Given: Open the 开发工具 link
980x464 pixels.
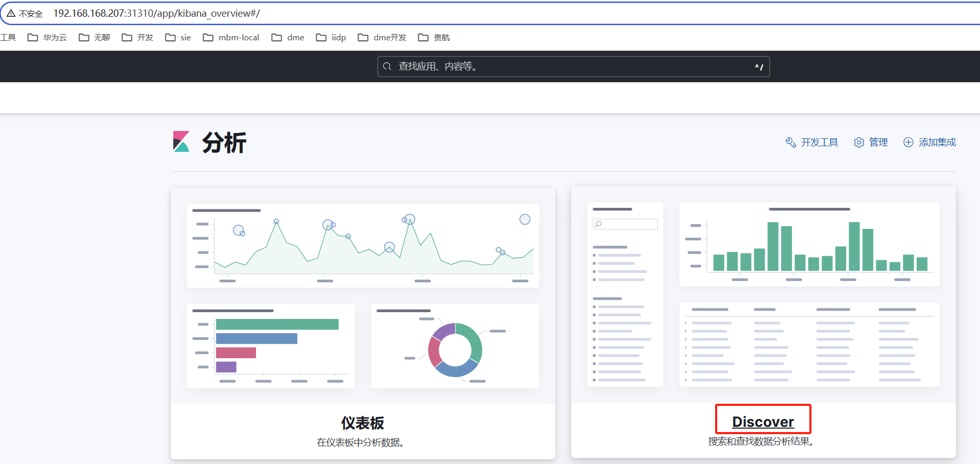Looking at the screenshot, I should tap(819, 142).
